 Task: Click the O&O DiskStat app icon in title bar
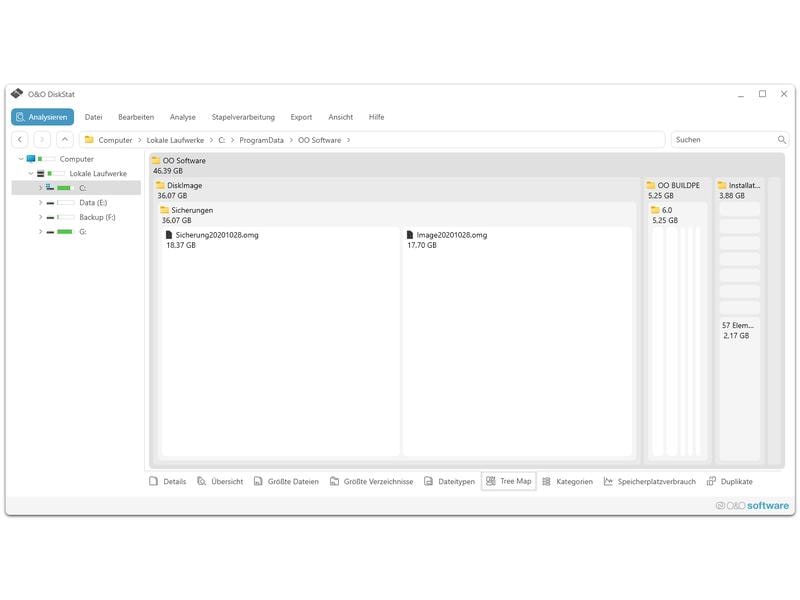point(17,93)
